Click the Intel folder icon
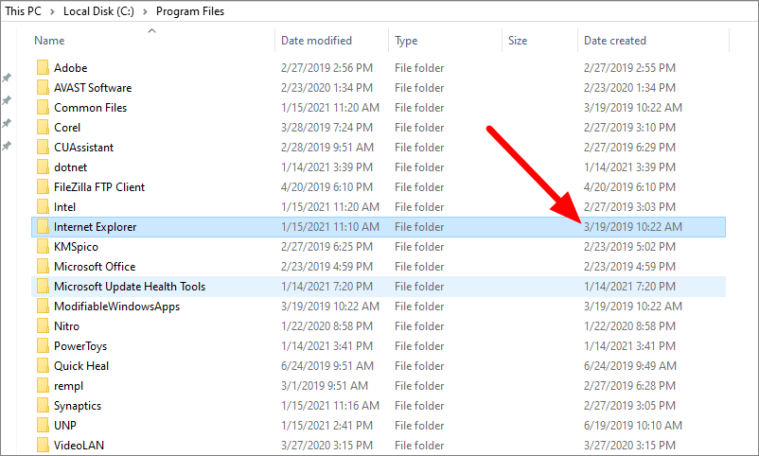 43,206
